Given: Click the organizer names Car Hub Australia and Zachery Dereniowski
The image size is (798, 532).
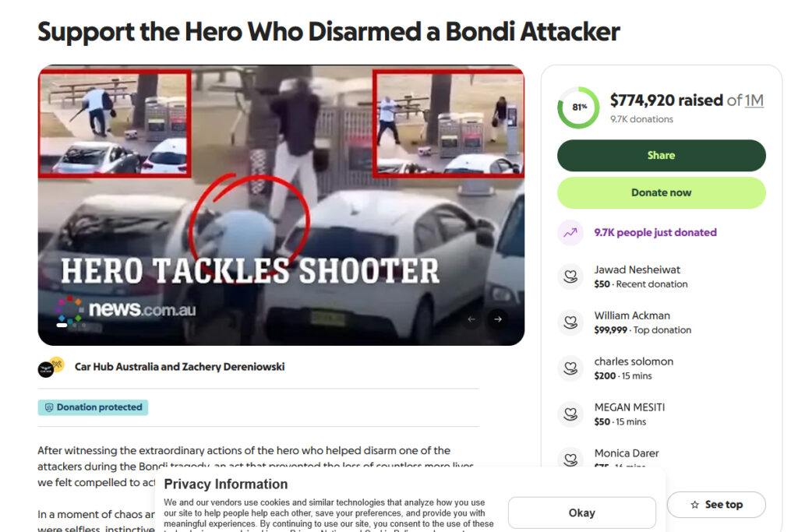Looking at the screenshot, I should click(180, 367).
